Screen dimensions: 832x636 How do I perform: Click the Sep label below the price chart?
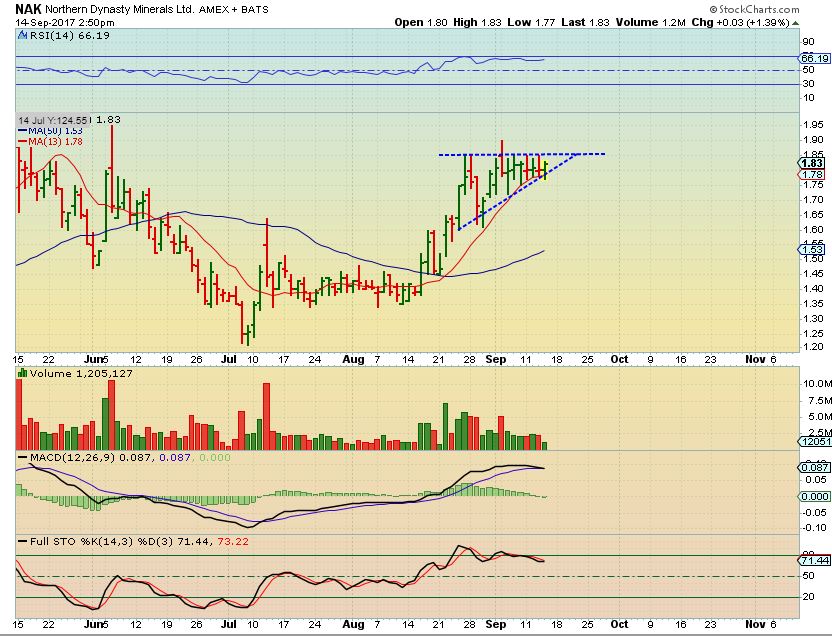point(496,359)
